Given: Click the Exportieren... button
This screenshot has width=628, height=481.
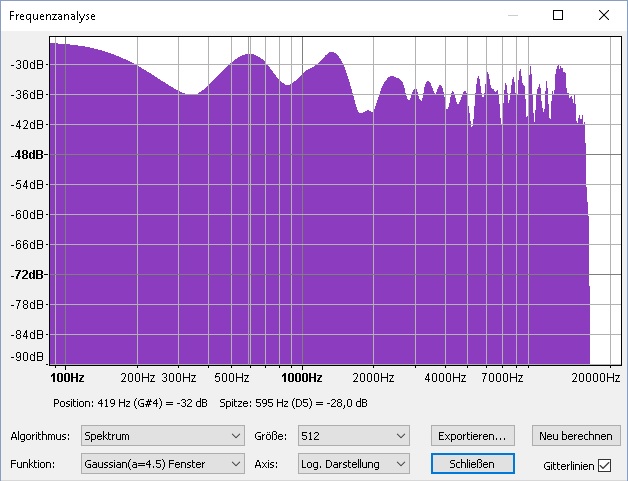Looking at the screenshot, I should coord(472,436).
